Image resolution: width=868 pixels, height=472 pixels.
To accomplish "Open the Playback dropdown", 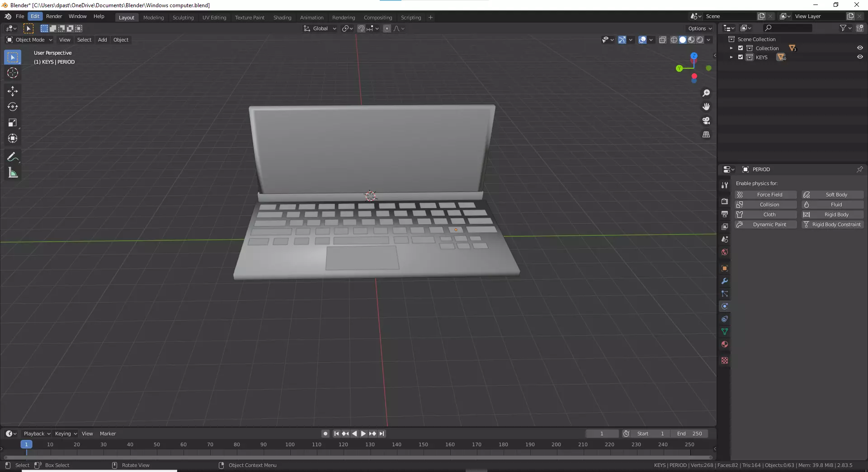I will pos(37,434).
